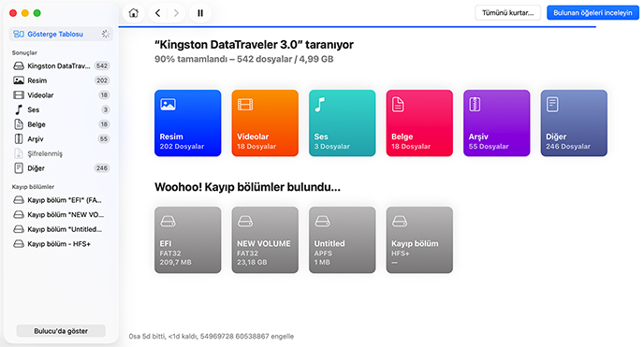Open the Diğer 246 Dosyalar card
Screen dimensions: 644x347
pos(574,123)
